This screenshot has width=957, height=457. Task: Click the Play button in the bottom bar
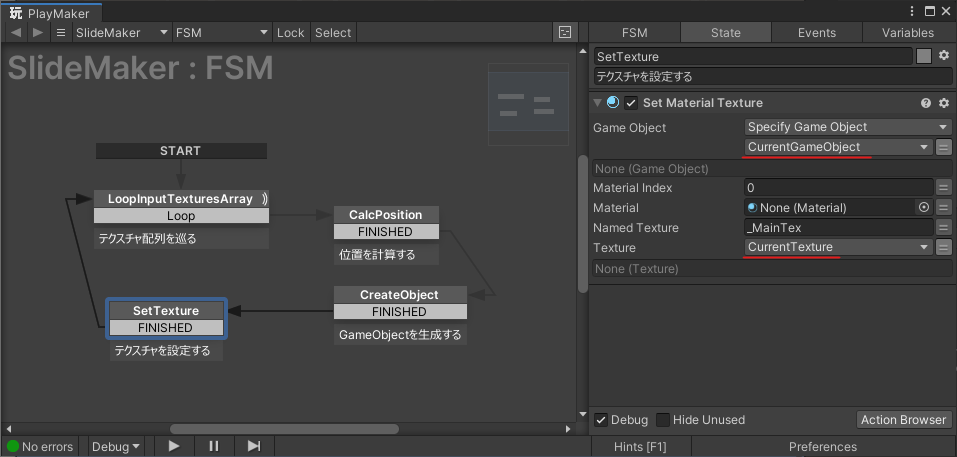174,446
